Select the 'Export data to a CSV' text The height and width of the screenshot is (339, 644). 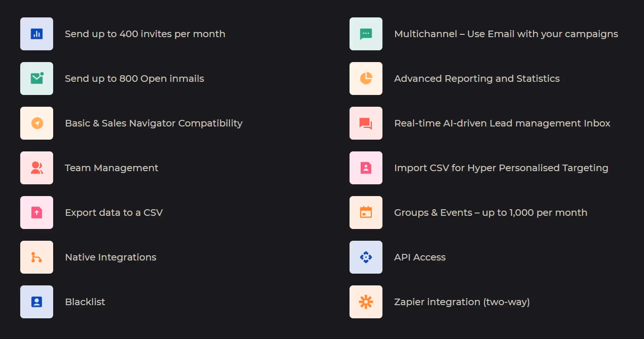114,212
